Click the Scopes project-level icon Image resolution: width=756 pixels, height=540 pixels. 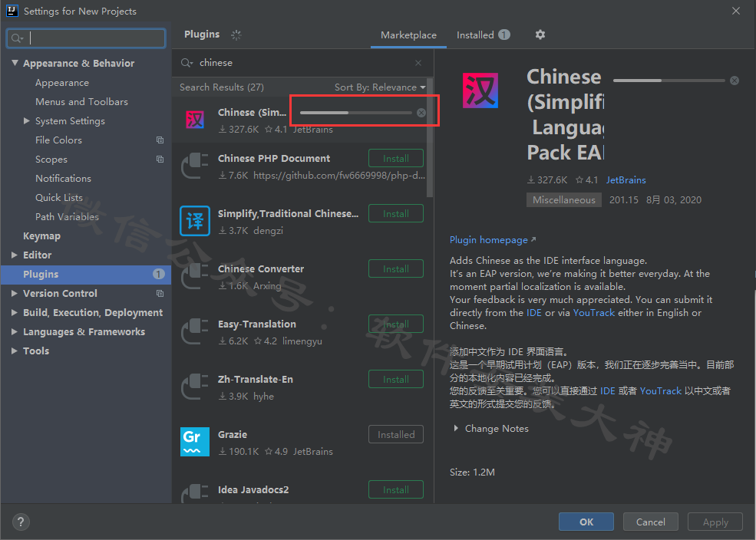160,160
